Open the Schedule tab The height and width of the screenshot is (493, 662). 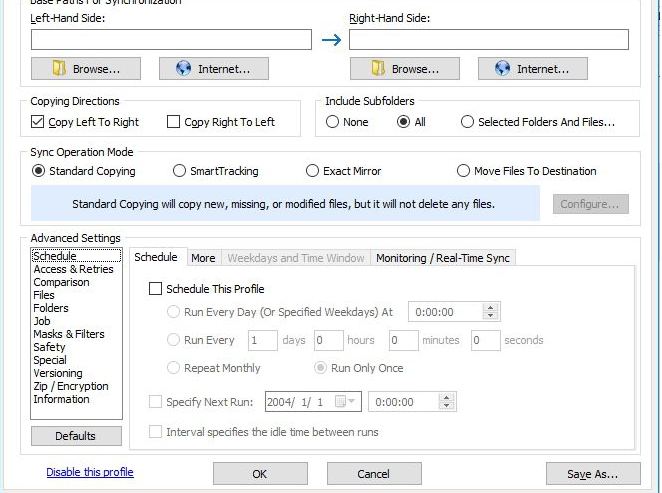[156, 257]
